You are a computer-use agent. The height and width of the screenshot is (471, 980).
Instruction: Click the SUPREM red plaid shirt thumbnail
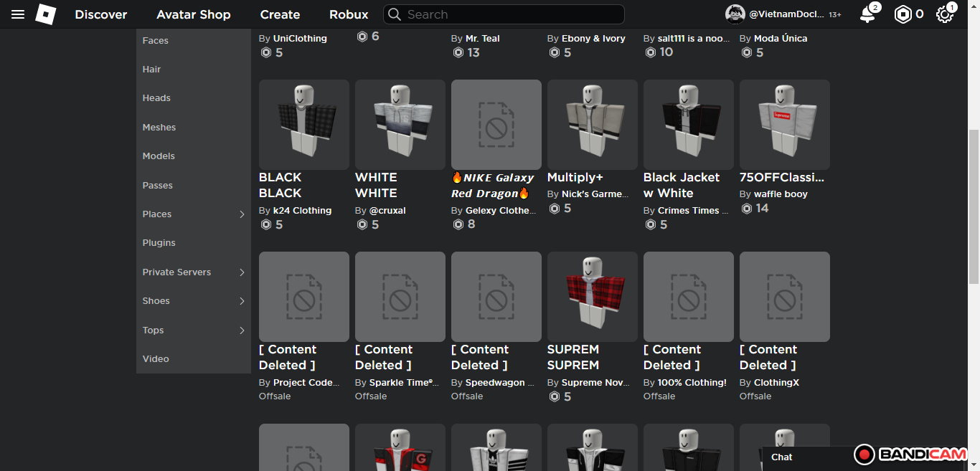click(x=592, y=296)
